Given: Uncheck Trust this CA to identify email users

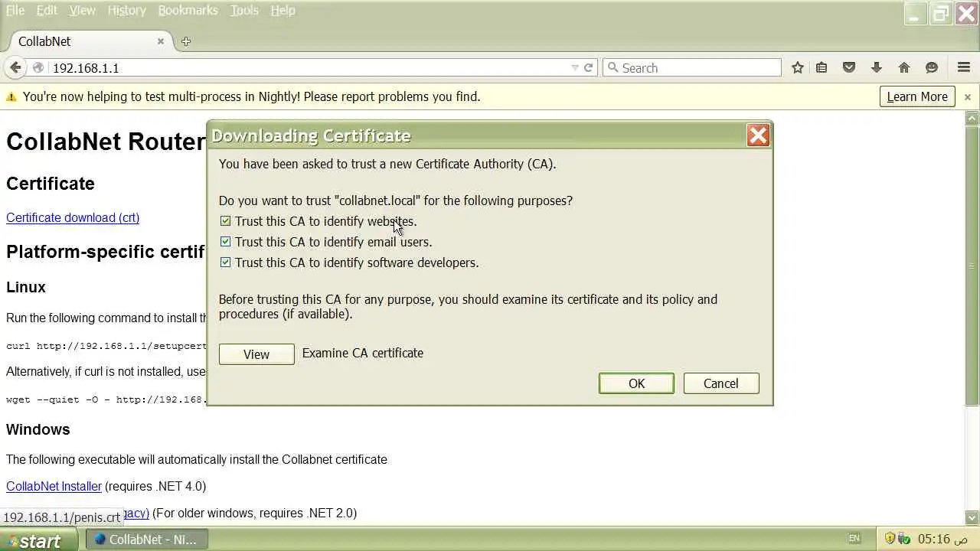Looking at the screenshot, I should pos(225,242).
